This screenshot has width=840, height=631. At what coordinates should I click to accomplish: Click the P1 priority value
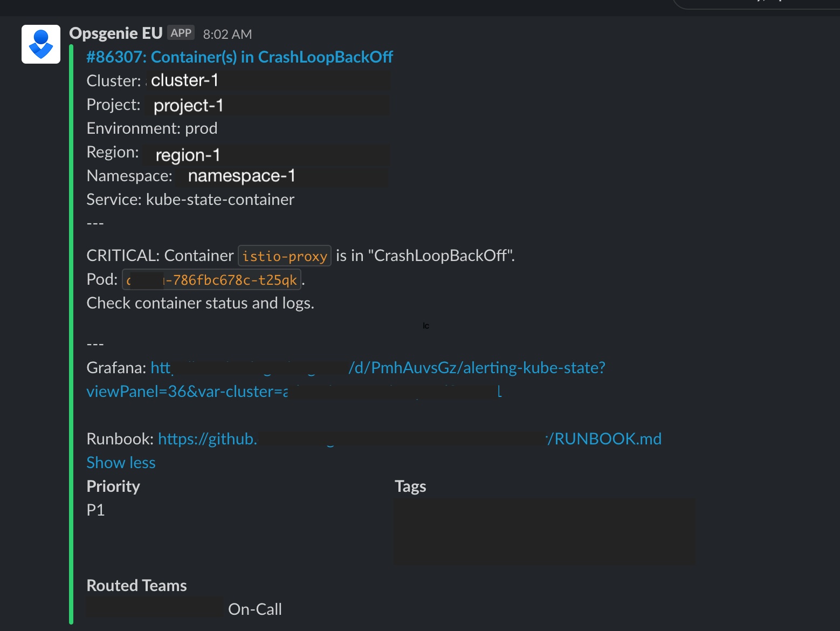tap(95, 510)
